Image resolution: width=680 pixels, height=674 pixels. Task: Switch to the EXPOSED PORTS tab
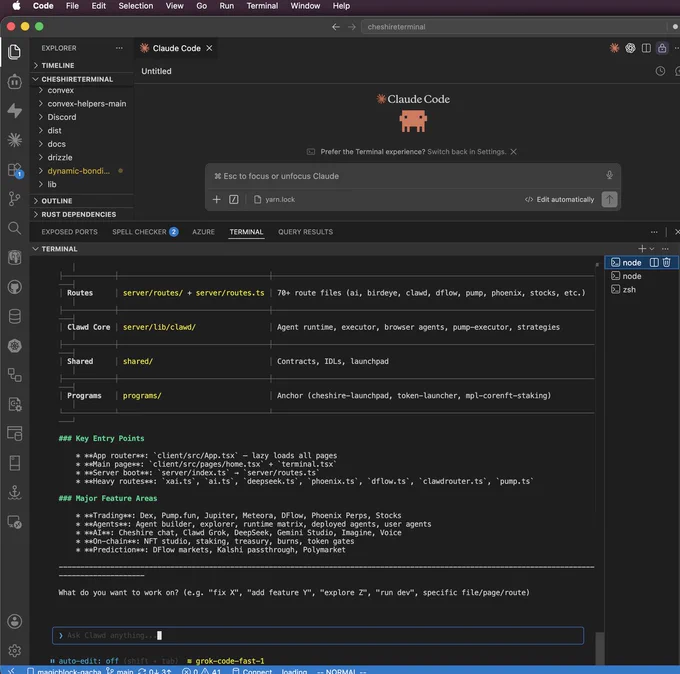69,232
